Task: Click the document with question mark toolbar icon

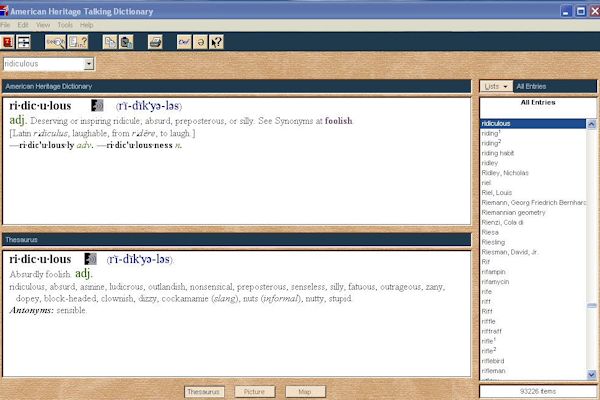Action: (78, 42)
